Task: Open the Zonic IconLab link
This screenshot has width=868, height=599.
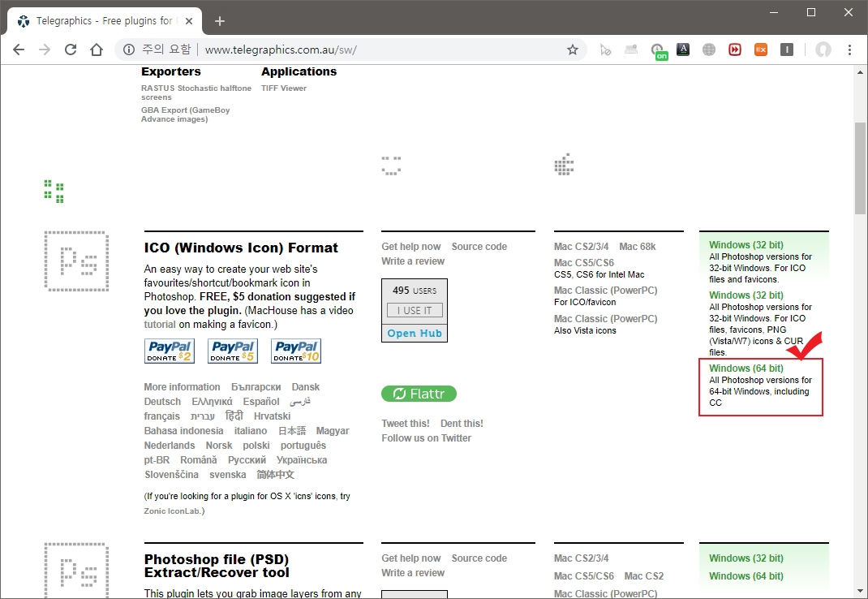Action: tap(174, 511)
